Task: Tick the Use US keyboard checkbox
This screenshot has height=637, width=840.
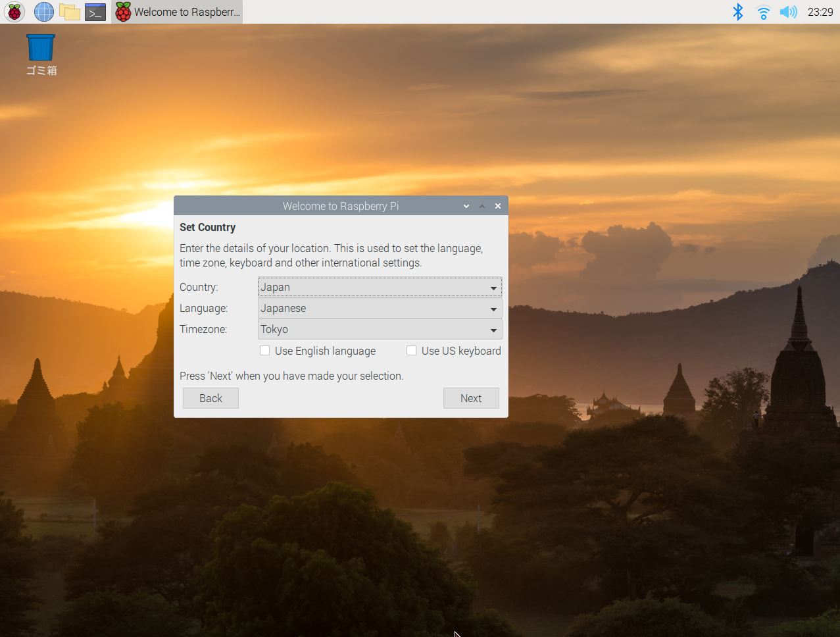Action: click(x=412, y=351)
